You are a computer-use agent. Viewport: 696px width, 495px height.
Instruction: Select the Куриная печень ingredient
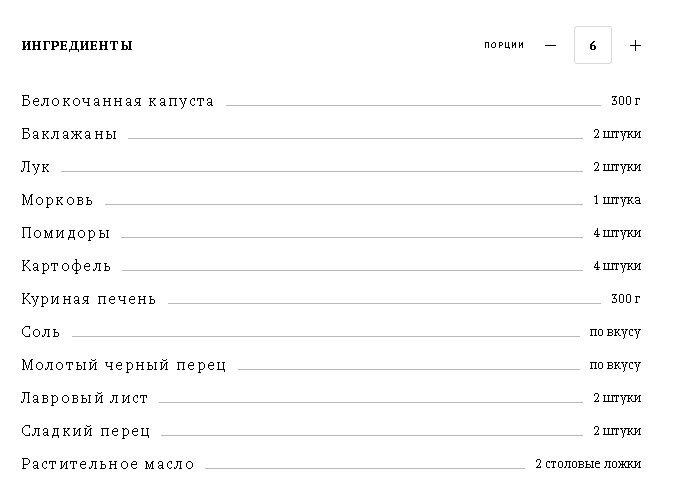tap(89, 299)
